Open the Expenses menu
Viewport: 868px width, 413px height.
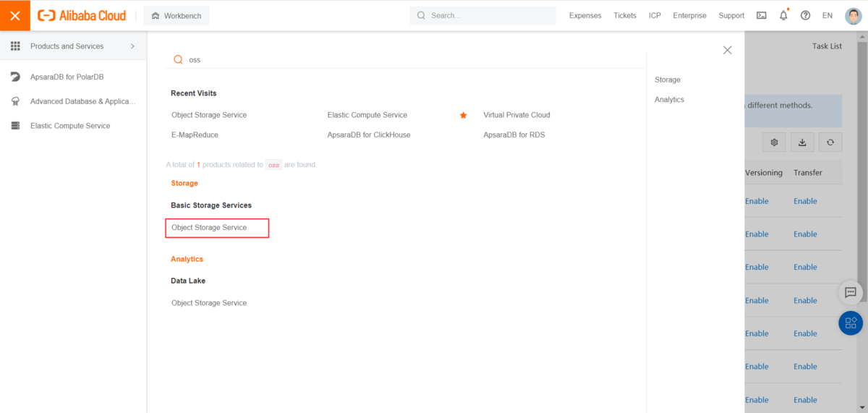pos(585,15)
